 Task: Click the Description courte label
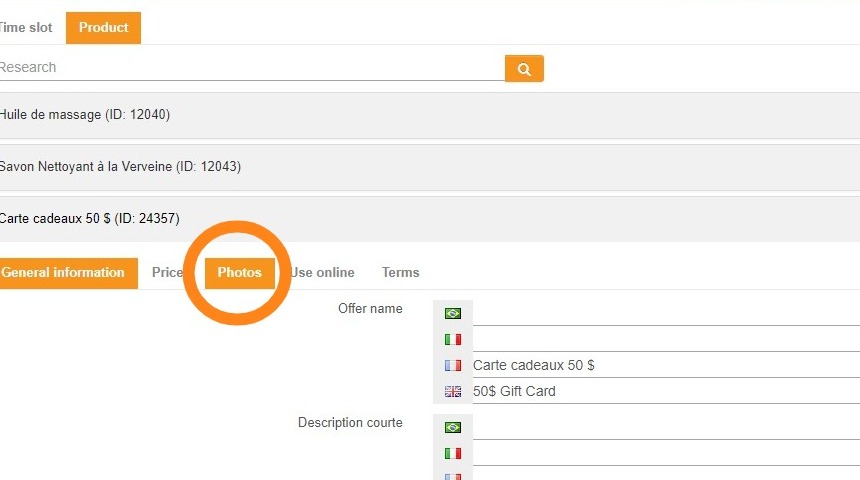pyautogui.click(x=350, y=423)
